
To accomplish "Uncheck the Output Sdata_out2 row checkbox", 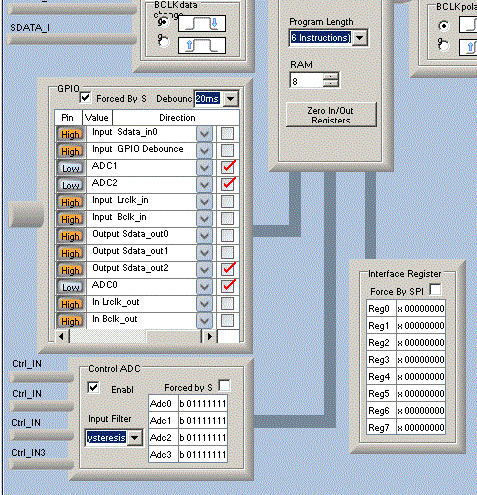I will point(228,269).
